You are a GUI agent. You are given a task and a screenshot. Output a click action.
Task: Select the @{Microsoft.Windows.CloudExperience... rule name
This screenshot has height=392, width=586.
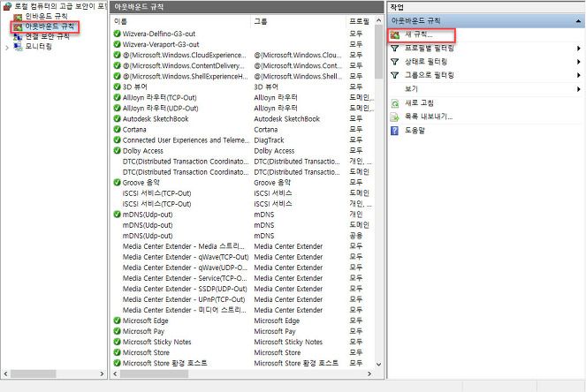[185, 55]
